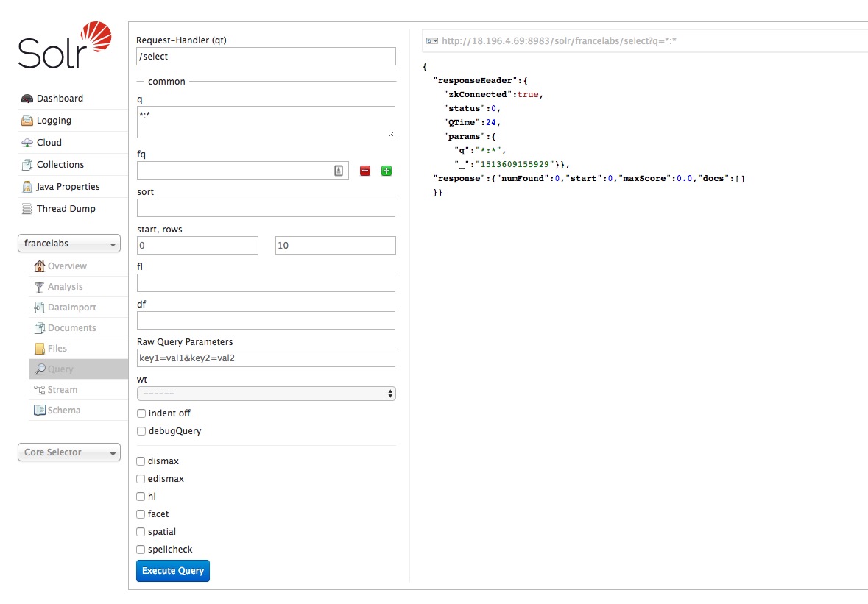Focus the q query textarea
This screenshot has height=604, width=868.
[267, 122]
